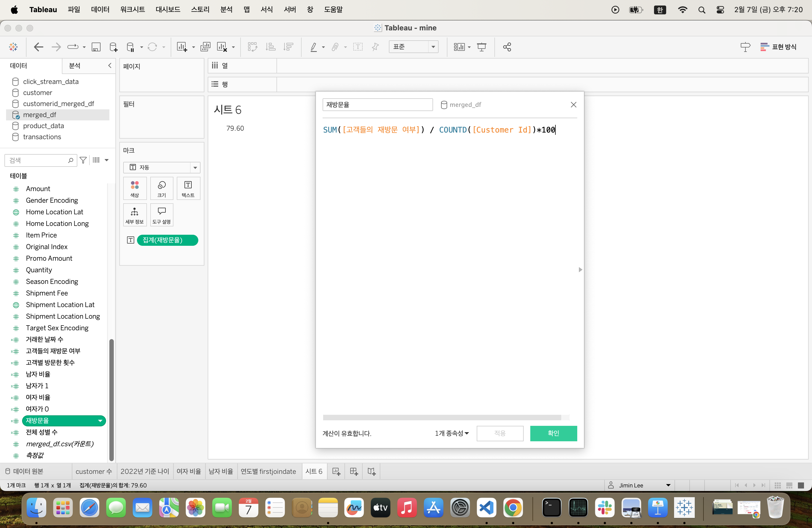This screenshot has width=812, height=528.
Task: Open the Size mark card
Action: [x=162, y=188]
